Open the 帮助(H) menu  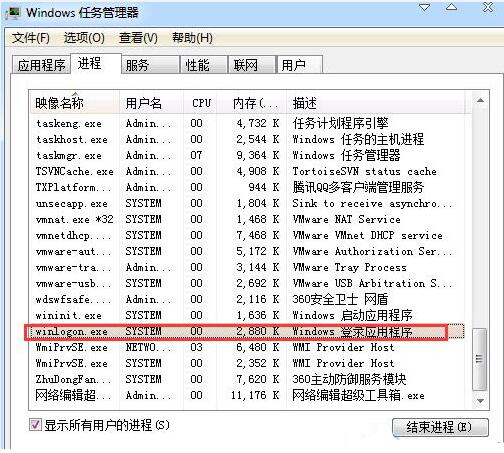[192, 38]
